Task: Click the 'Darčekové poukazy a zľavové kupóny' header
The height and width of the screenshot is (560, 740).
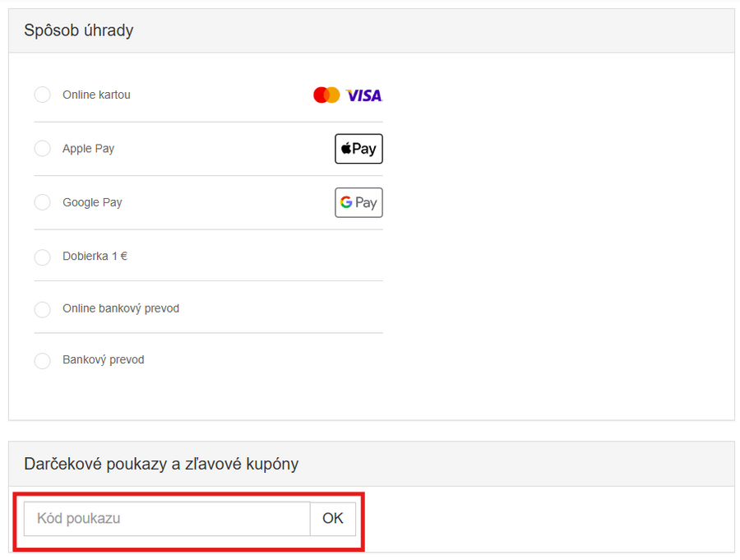Action: pos(161,465)
